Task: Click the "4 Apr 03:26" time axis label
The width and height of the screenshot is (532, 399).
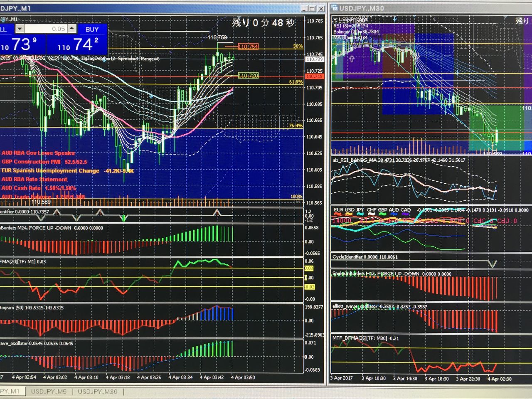Action: (x=149, y=378)
